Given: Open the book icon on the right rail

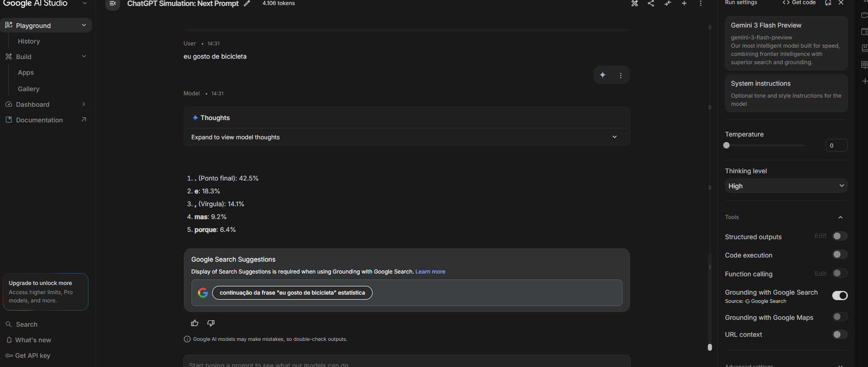Looking at the screenshot, I should point(864,65).
